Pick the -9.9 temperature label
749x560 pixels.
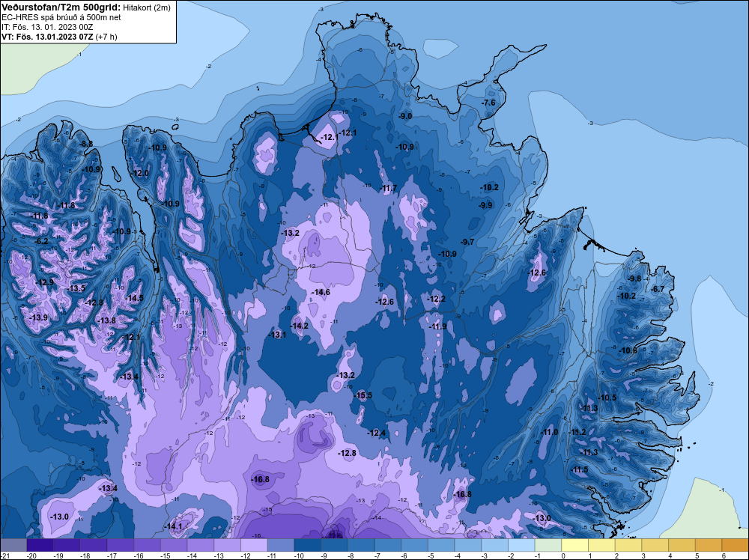click(486, 205)
